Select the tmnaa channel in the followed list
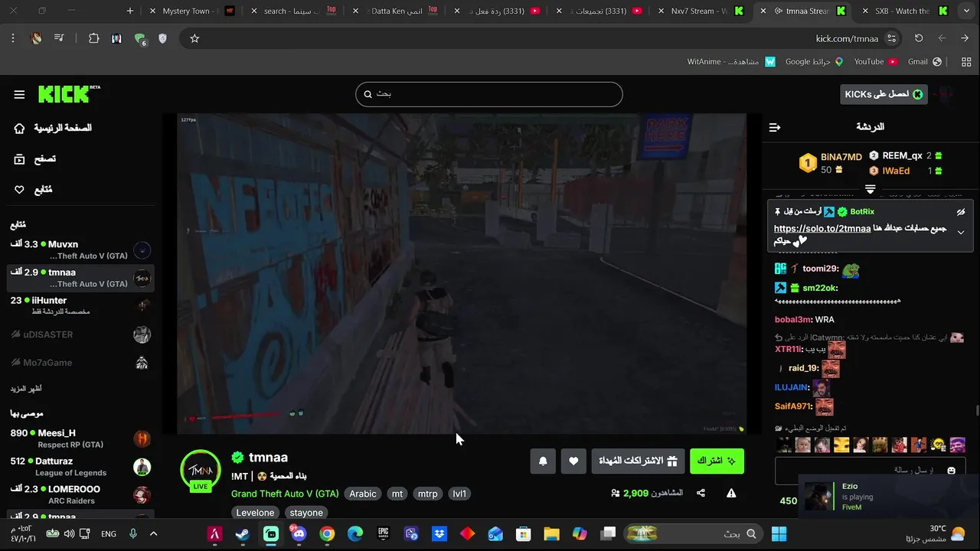Screen dimensions: 980x551 tap(80, 278)
